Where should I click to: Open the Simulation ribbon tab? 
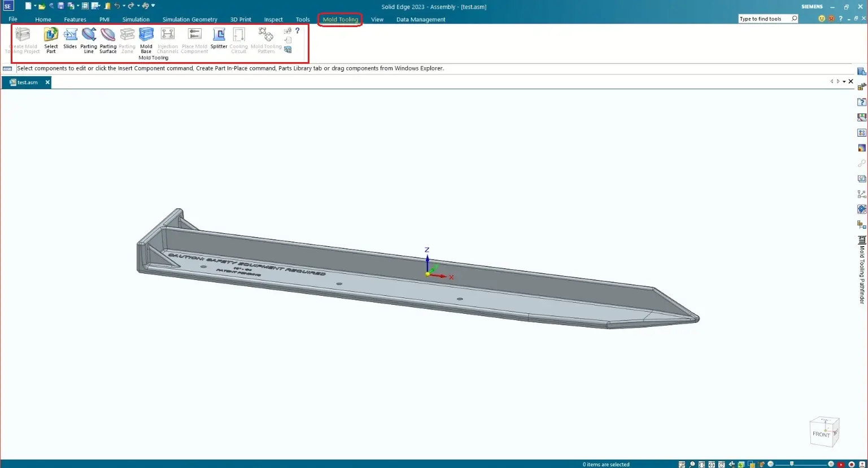136,19
